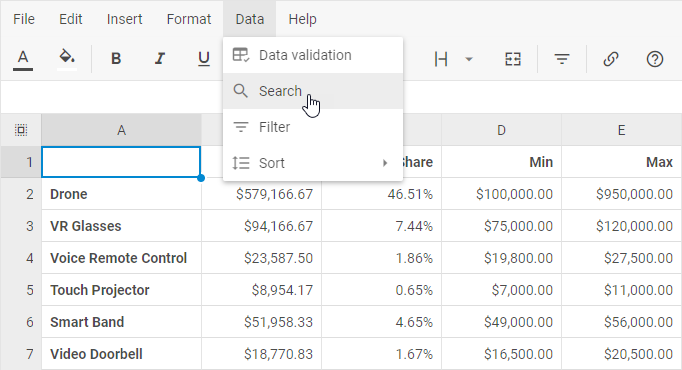Click the $11,000.00 cell
Viewport: 682px width, 370px height.
click(622, 290)
